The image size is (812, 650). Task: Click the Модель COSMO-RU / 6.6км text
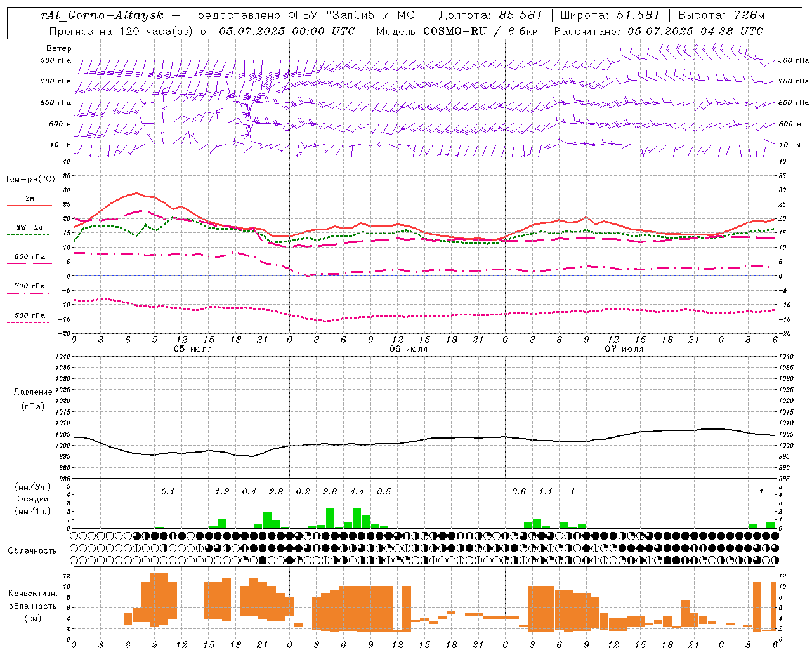pos(457,31)
